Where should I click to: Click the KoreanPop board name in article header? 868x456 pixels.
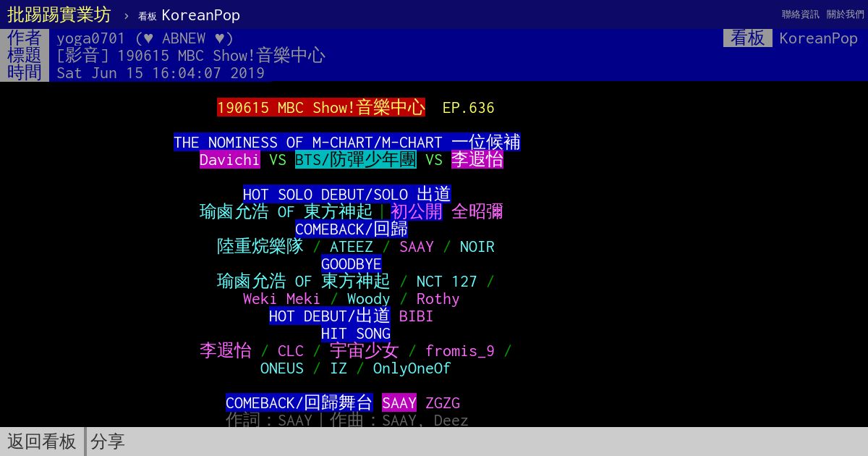(818, 38)
